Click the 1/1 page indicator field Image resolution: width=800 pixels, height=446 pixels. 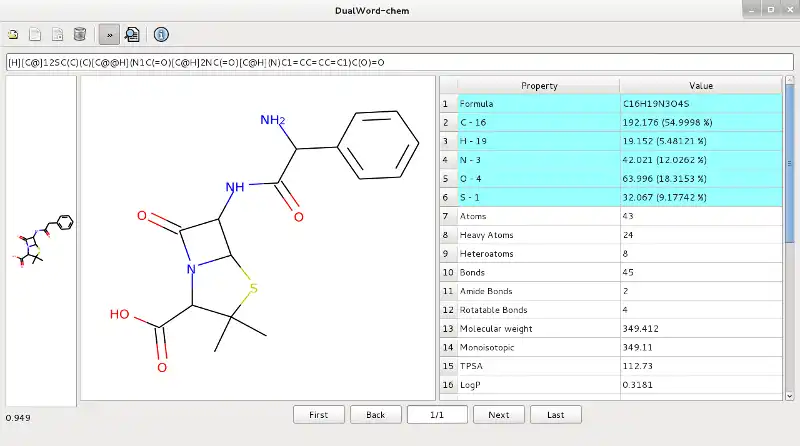coord(437,415)
